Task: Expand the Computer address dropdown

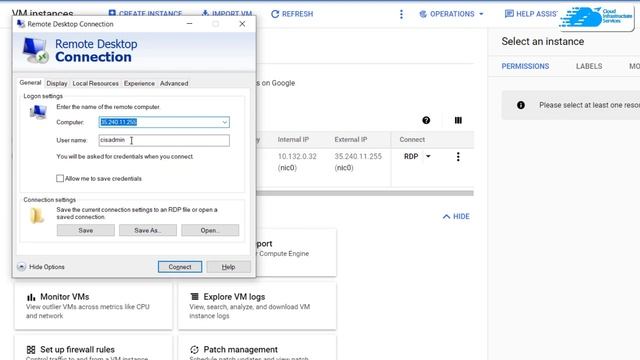Action: (x=224, y=122)
